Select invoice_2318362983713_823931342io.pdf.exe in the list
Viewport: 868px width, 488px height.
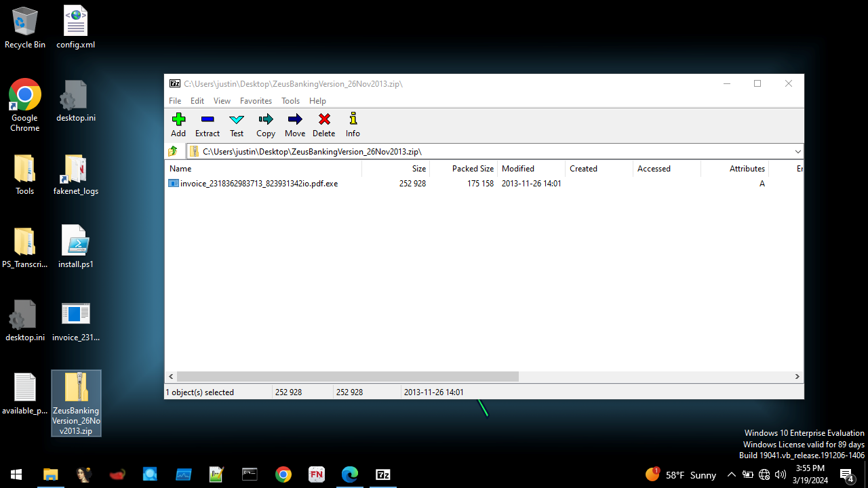pos(258,183)
